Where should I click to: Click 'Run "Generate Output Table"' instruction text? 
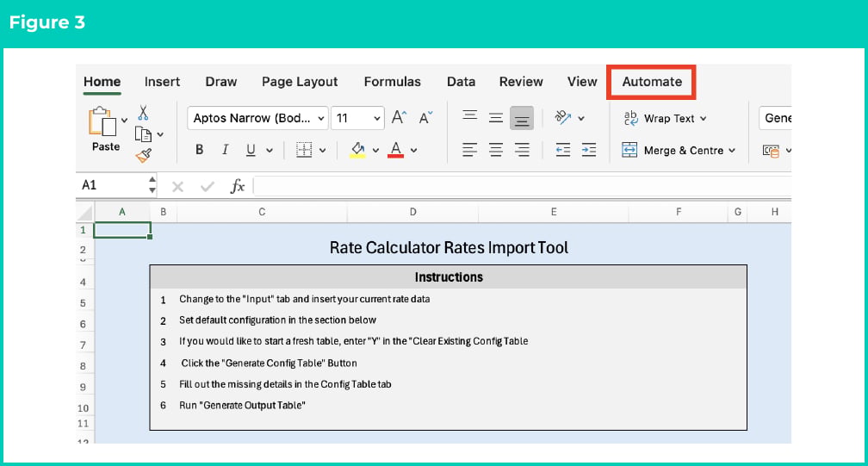point(243,406)
